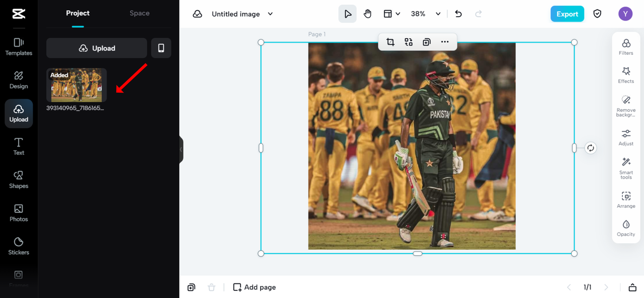Image resolution: width=644 pixels, height=298 pixels.
Task: Click the Upload button
Action: [97, 48]
